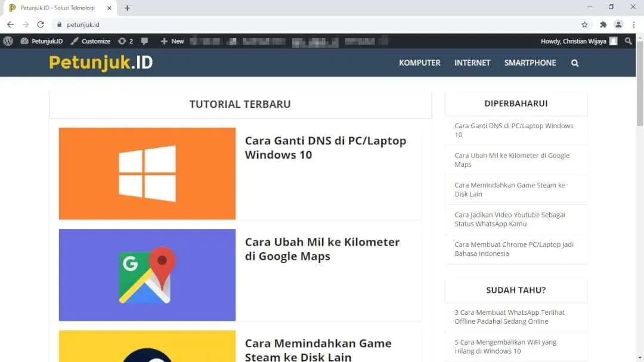Click the TUTORIAL TERBARU heading
This screenshot has height=362, width=644.
point(240,104)
